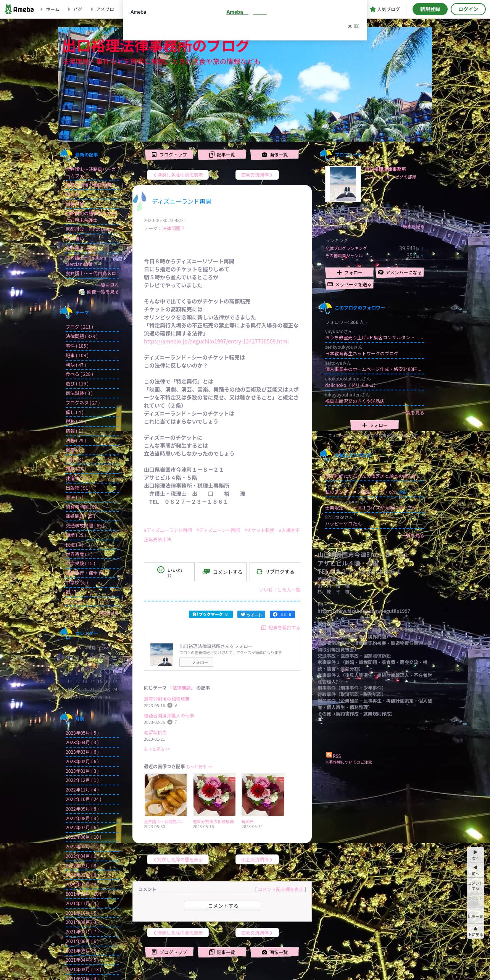Viewport: 490px width, 980px height.
Task: Open the top 記事一覧 tab
Action: coord(222,155)
